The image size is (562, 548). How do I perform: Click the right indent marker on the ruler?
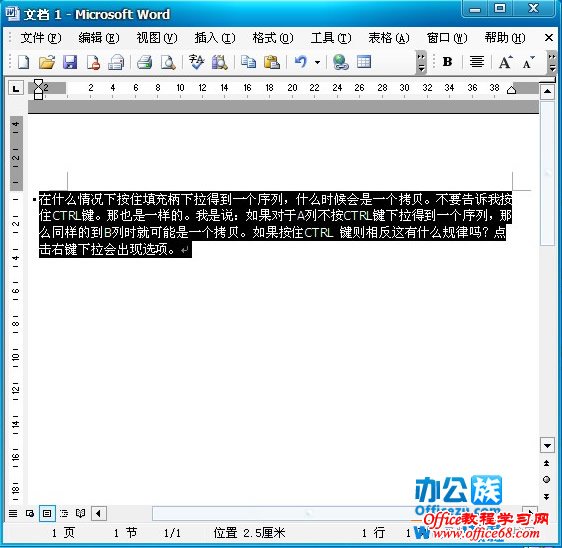(511, 90)
